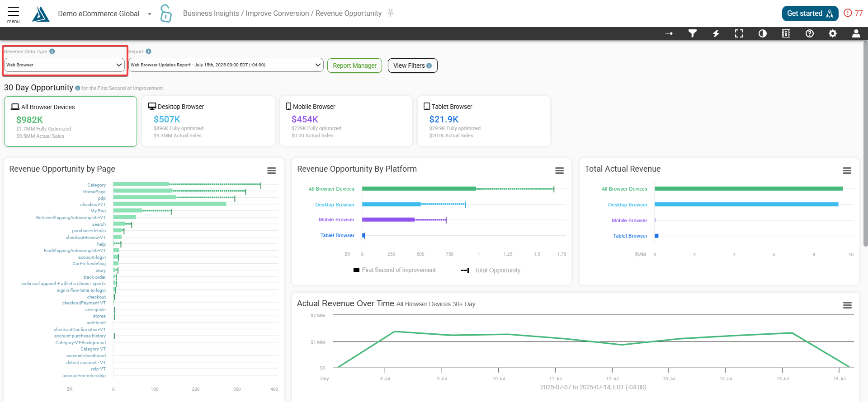Open the main hamburger menu

tap(13, 14)
